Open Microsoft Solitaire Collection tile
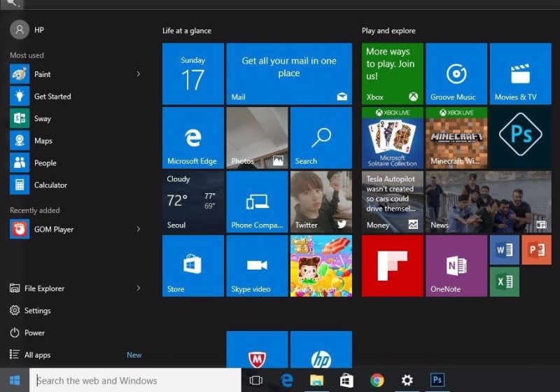Screen dimensions: 560x392 click(x=393, y=138)
